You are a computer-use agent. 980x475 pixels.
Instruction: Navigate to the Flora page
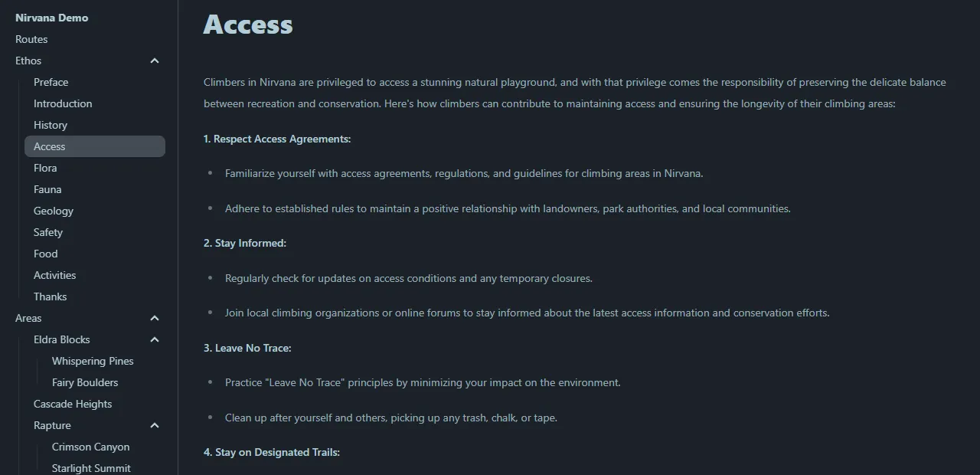pos(45,168)
